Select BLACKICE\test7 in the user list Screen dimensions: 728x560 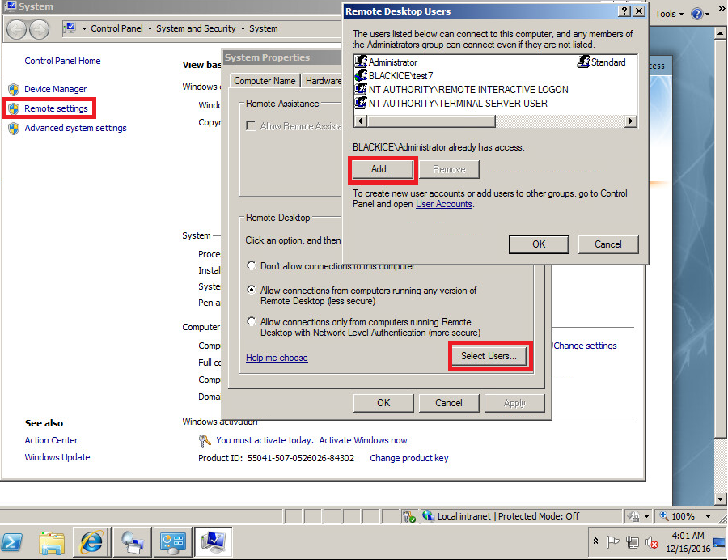(x=400, y=76)
